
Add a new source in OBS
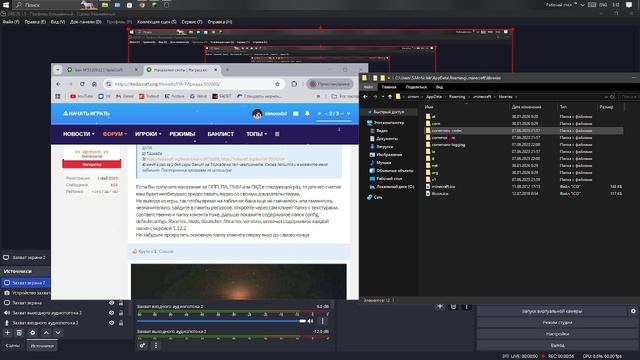[x=7, y=333]
